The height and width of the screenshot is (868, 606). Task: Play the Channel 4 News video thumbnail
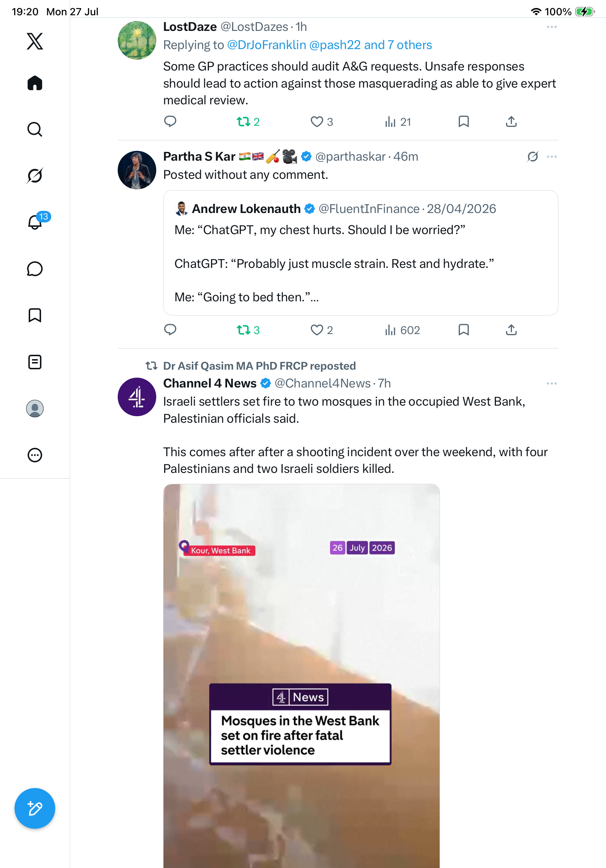pyautogui.click(x=302, y=676)
